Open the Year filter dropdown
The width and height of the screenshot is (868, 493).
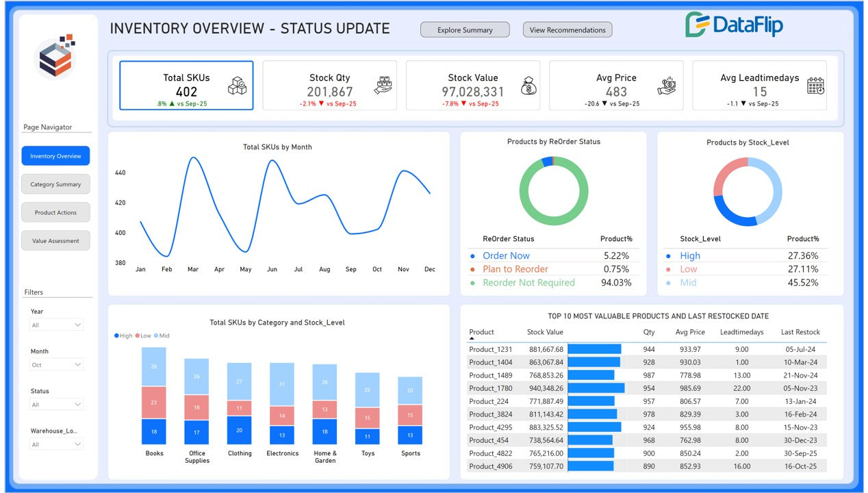[56, 325]
